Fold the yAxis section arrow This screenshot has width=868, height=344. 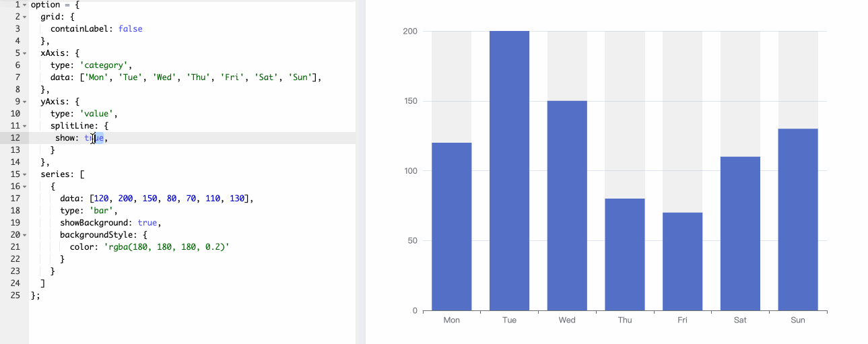click(x=25, y=102)
